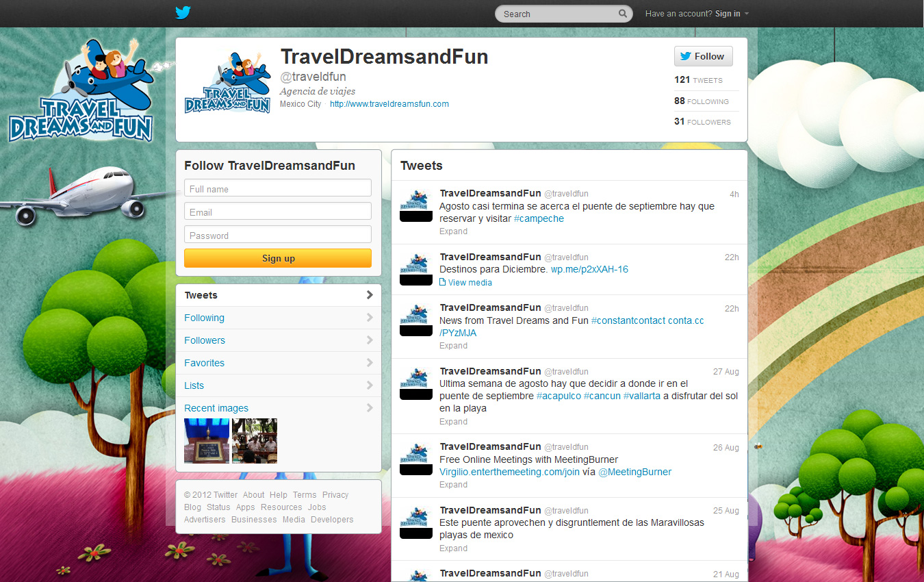The height and width of the screenshot is (582, 924).
Task: Open the Apps footer link
Action: 245,507
